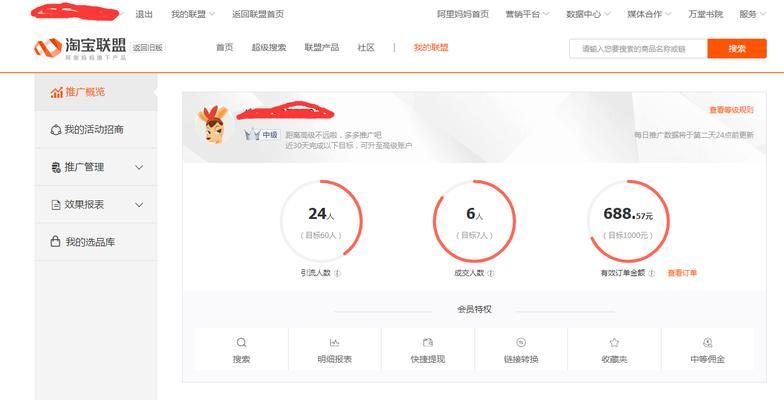784x400 pixels.
Task: Select orange 我的联盟 navigation tab
Action: click(x=431, y=48)
